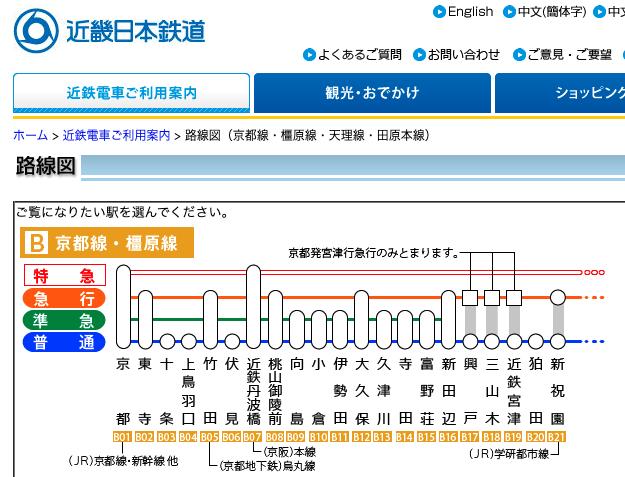The width and height of the screenshot is (625, 477).
Task: Click the blue 普通 legend label
Action: click(64, 342)
